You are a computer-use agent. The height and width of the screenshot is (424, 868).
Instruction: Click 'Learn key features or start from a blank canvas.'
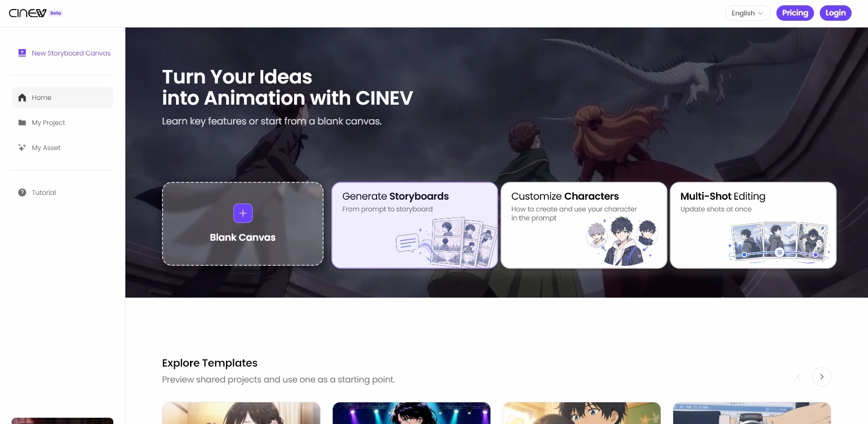click(x=272, y=121)
